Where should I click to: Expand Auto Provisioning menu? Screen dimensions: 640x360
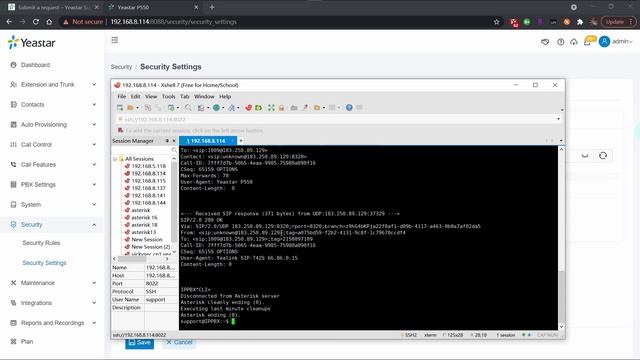(53, 124)
